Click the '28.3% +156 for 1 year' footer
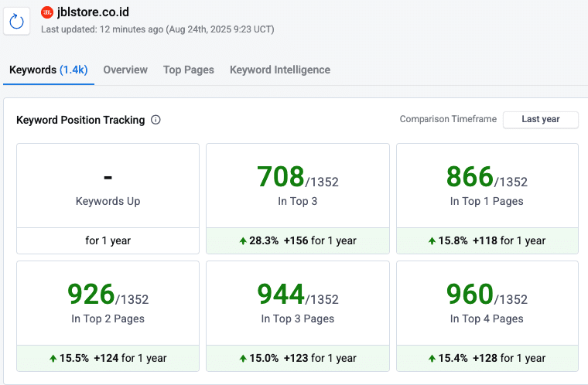The height and width of the screenshot is (385, 588). [x=298, y=240]
